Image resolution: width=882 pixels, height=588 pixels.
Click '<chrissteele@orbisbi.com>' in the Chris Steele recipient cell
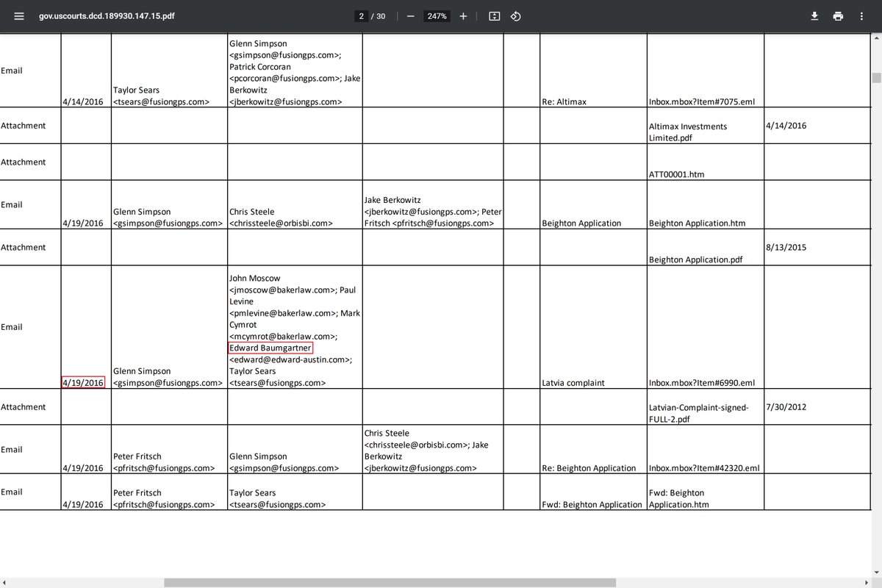click(281, 223)
